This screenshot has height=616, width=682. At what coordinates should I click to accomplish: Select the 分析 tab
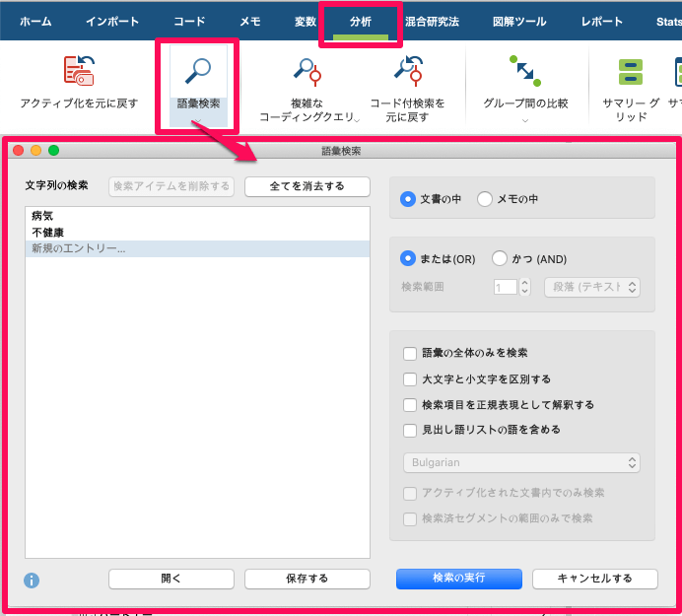[x=361, y=22]
